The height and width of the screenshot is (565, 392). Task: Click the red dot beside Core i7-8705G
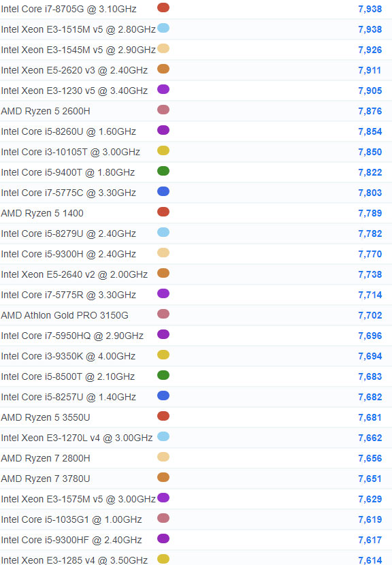tap(163, 7)
